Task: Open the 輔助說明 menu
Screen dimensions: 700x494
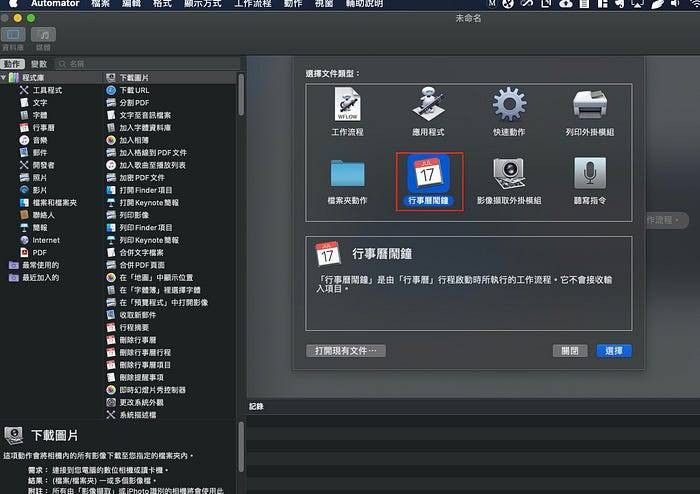Action: (364, 4)
